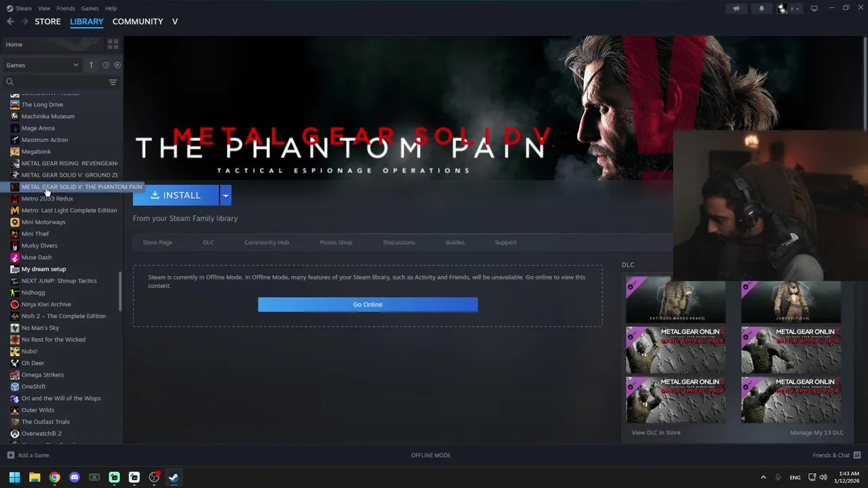Open the Friends menu
This screenshot has height=488, width=868.
click(66, 8)
